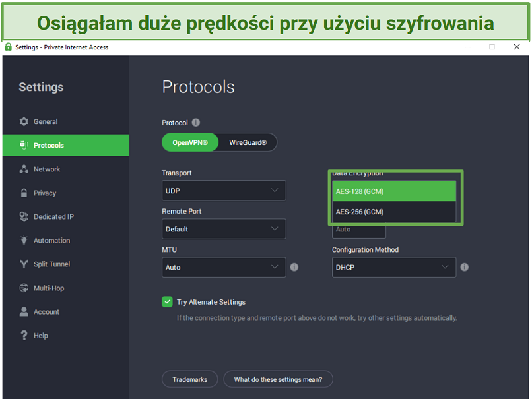The image size is (532, 399).
Task: Open Split Tunnel settings
Action: (66, 264)
